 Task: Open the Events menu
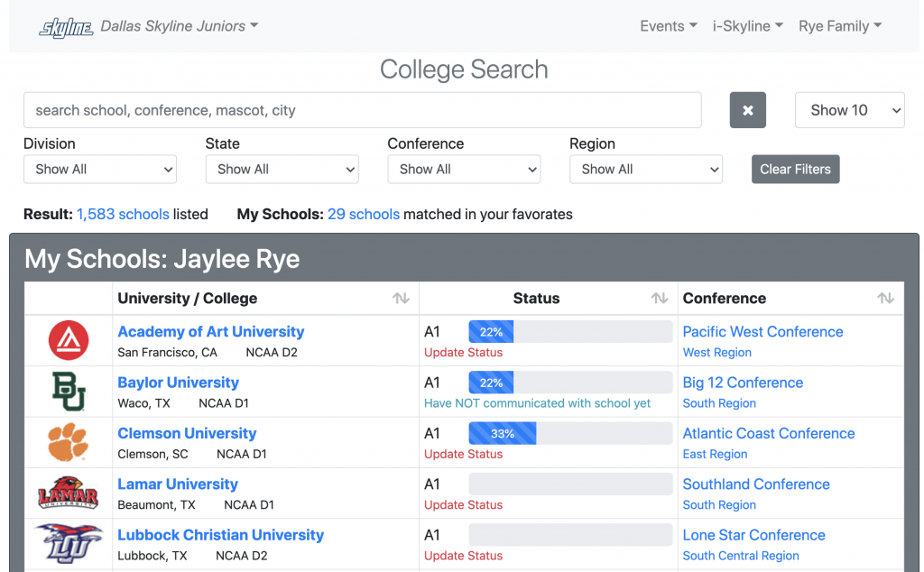(669, 26)
